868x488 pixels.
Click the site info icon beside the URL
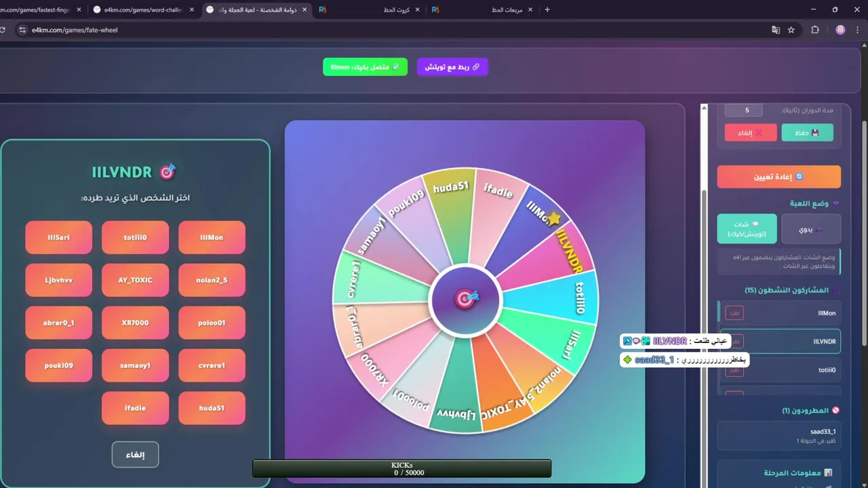pyautogui.click(x=22, y=30)
